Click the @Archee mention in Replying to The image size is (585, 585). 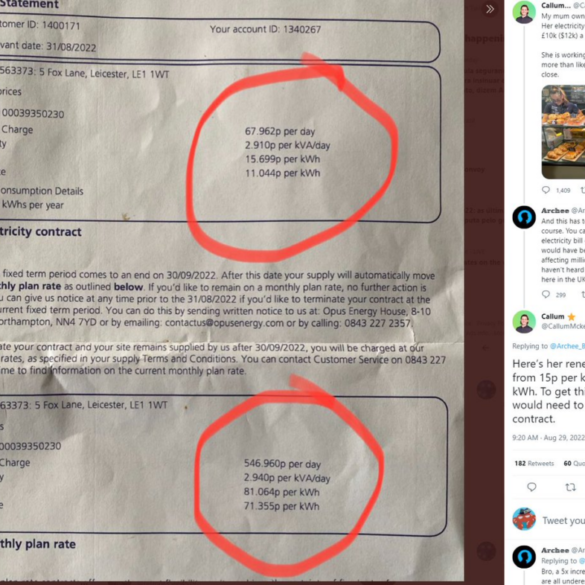pyautogui.click(x=567, y=346)
